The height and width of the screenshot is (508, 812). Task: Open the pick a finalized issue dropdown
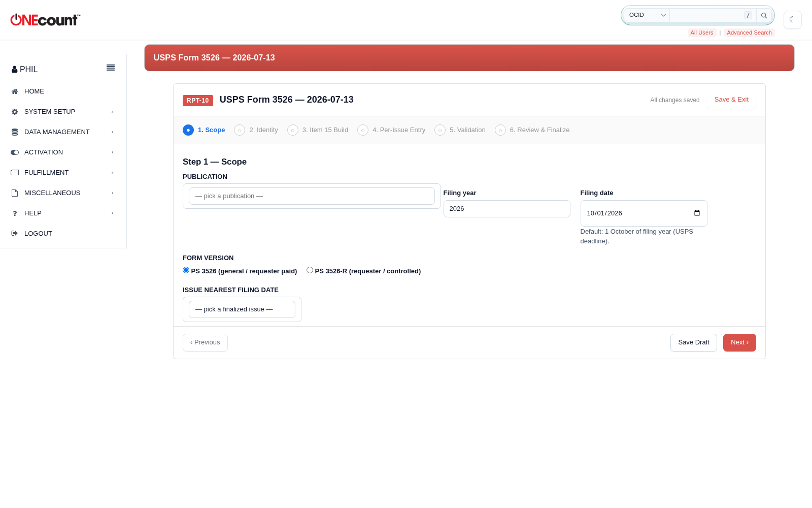[242, 309]
